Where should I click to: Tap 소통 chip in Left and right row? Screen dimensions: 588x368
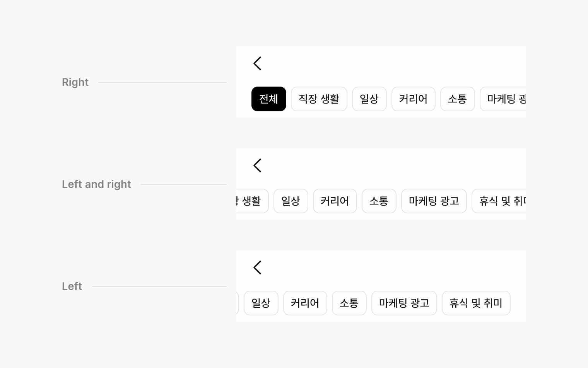(379, 201)
